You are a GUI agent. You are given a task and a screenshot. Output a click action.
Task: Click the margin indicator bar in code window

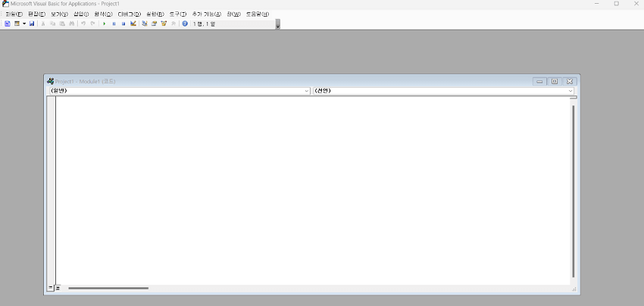click(x=52, y=190)
